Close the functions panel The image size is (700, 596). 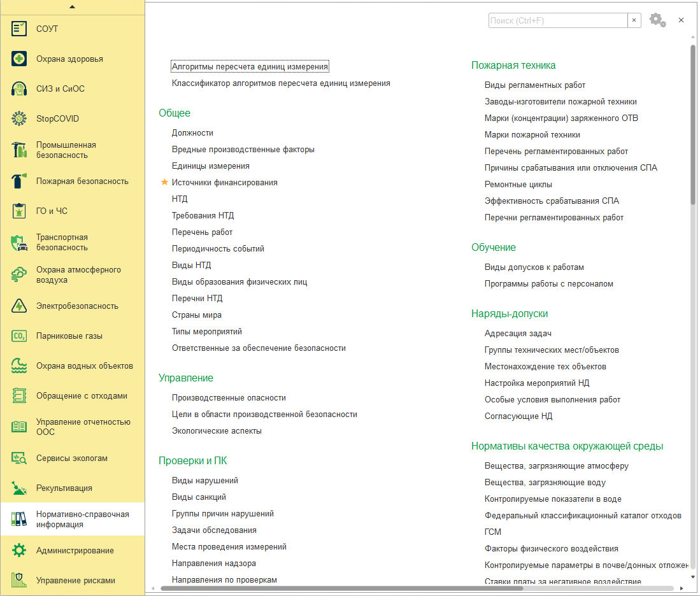682,20
